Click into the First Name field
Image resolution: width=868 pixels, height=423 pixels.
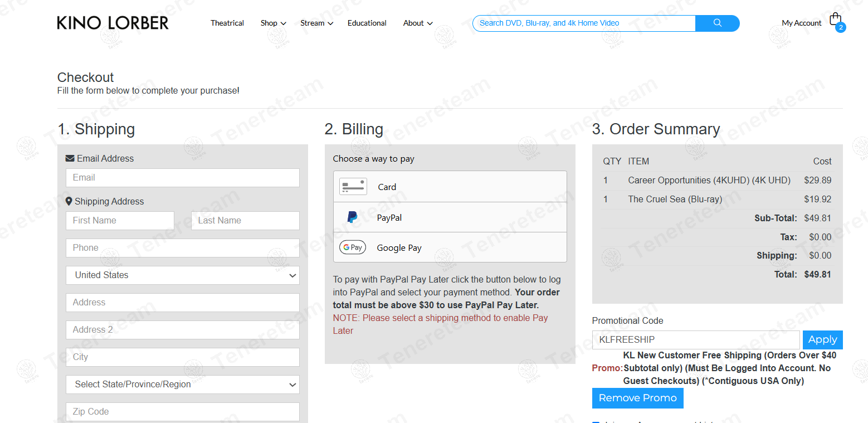pos(120,221)
